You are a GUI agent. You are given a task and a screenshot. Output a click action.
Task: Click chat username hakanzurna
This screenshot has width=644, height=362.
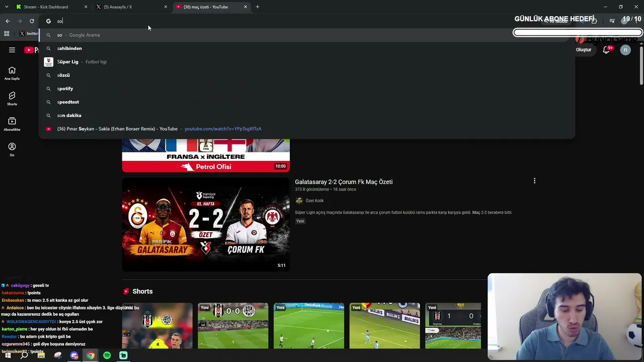click(x=14, y=293)
